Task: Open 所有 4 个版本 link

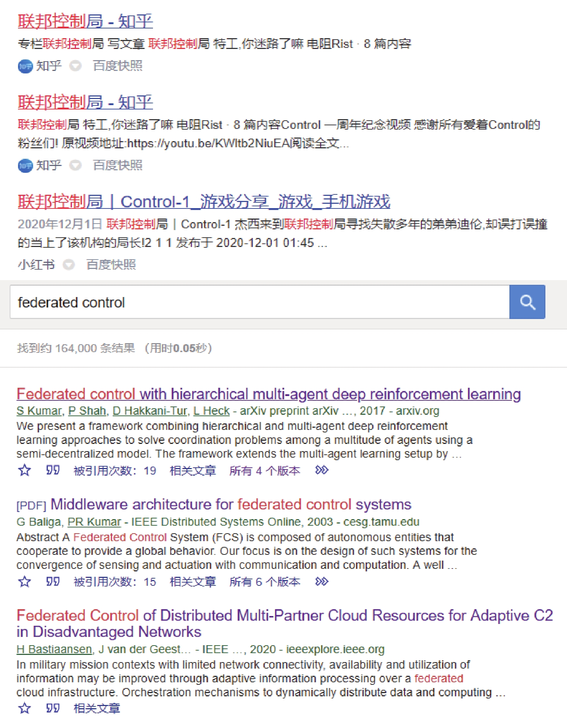Action: coord(265,471)
